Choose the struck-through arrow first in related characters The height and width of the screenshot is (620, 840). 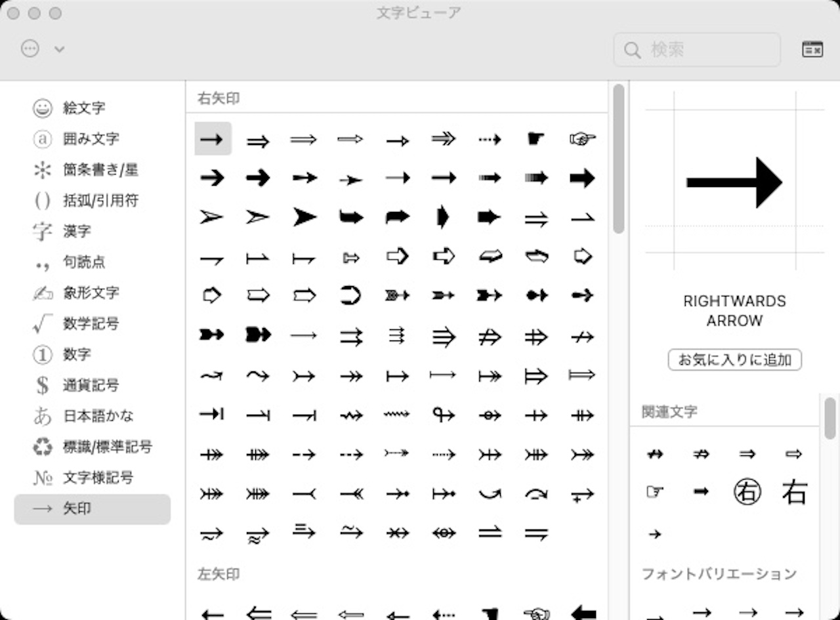[x=654, y=454]
